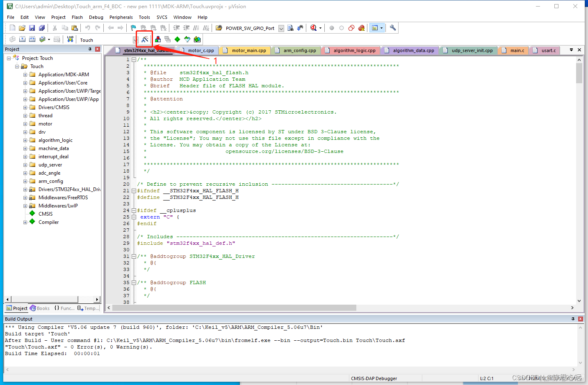Expand the Middlewares/FreeRTOS group

click(25, 198)
